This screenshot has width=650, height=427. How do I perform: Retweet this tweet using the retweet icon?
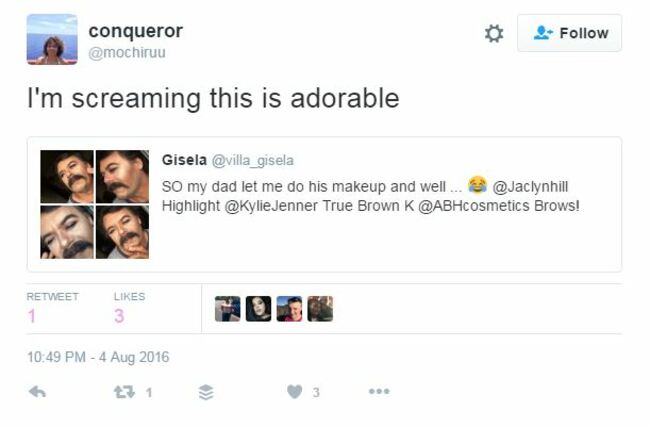pyautogui.click(x=124, y=392)
